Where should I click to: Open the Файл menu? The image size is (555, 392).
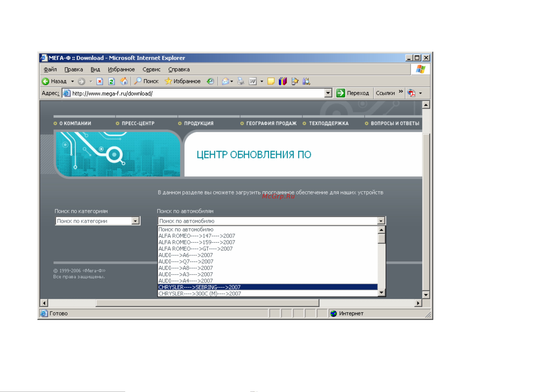[x=50, y=70]
